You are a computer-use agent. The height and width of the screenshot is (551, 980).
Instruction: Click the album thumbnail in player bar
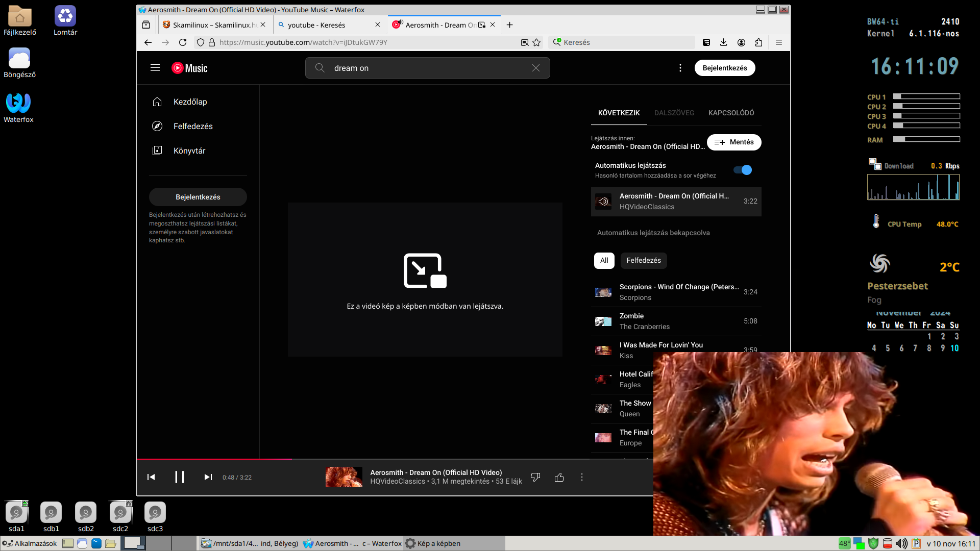[344, 477]
